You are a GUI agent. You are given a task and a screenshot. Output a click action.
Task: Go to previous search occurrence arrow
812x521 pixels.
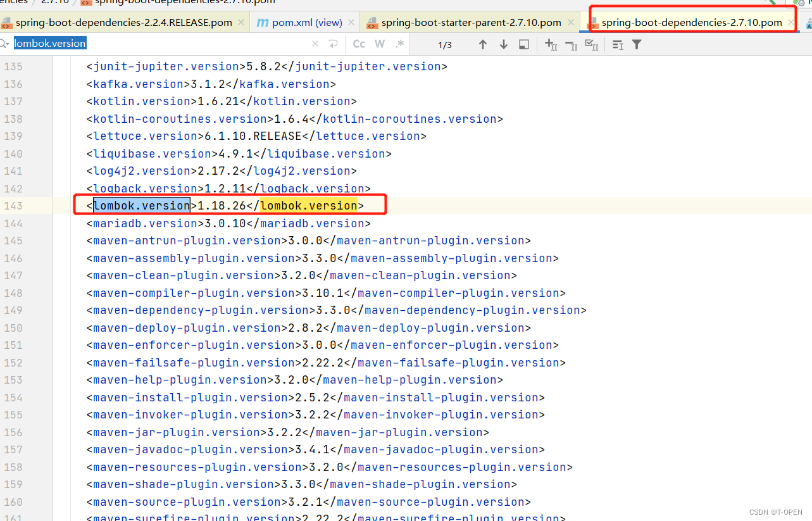483,44
